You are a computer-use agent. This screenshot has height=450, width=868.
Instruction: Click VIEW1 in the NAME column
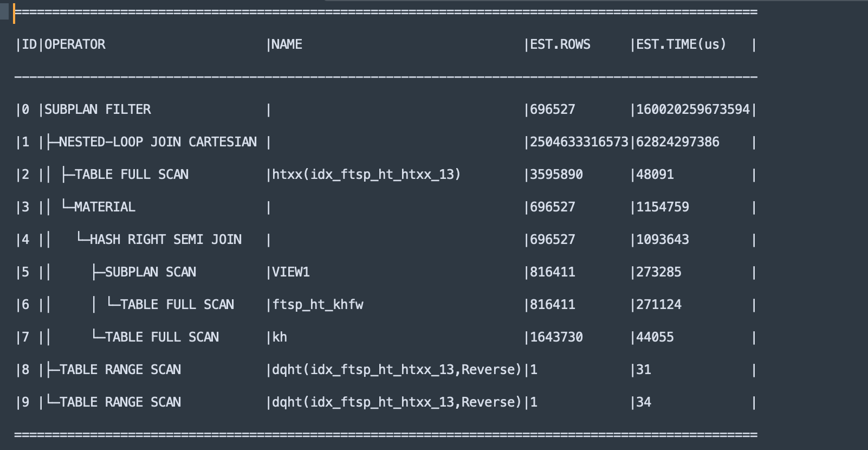(x=291, y=272)
